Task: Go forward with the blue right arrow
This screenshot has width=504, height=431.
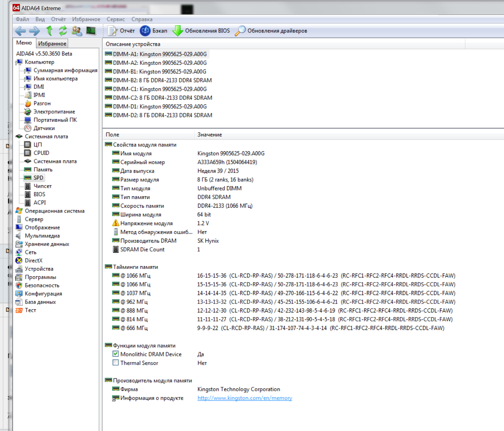Action: [34, 31]
